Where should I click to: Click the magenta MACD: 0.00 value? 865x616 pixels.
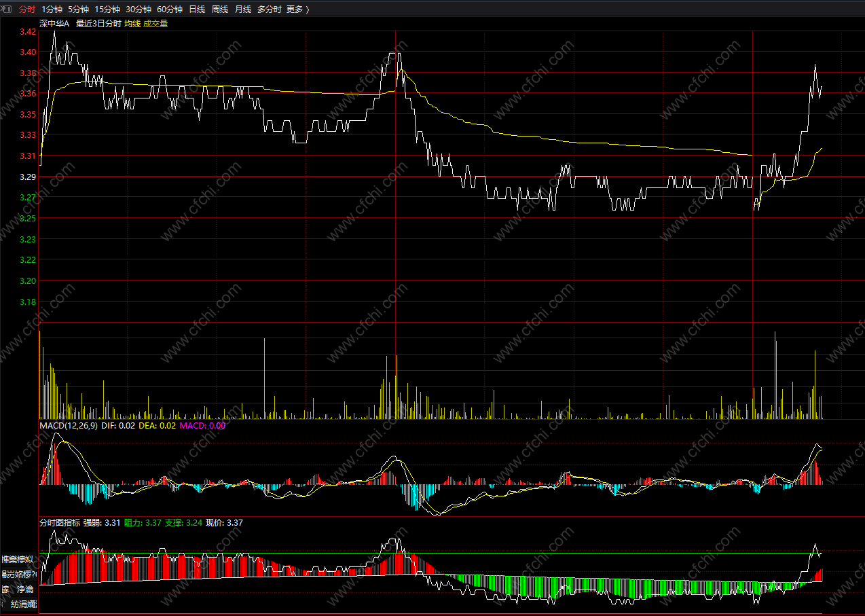click(x=202, y=426)
